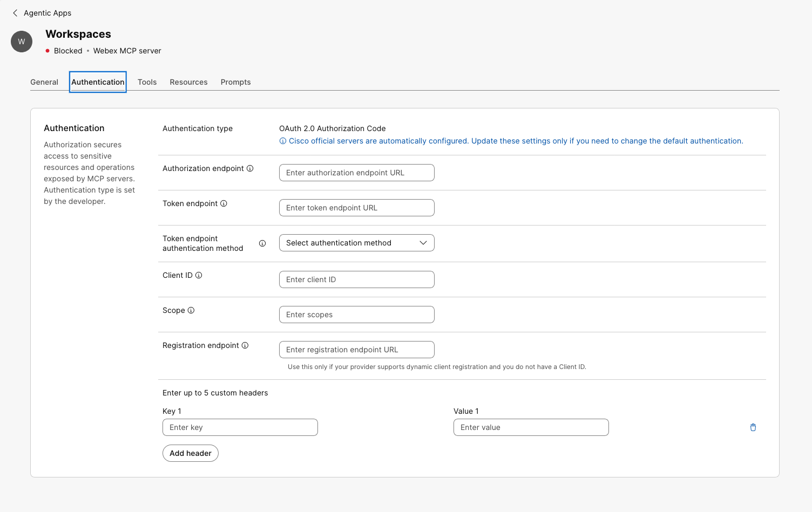This screenshot has height=512, width=812.
Task: Click the Workspaces avatar circle with W
Action: coord(22,42)
